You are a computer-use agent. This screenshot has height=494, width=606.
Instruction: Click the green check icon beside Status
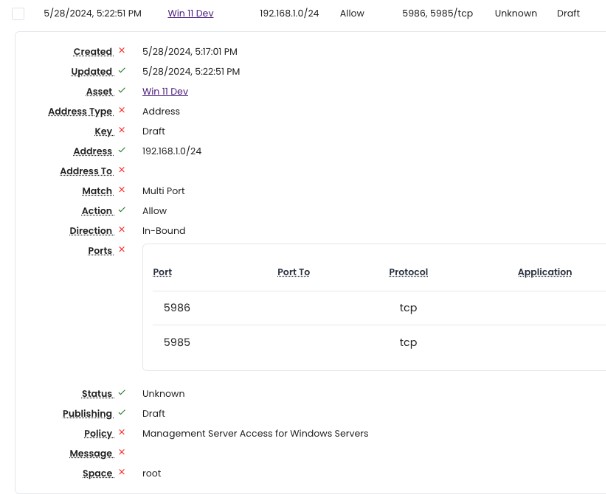coord(122,393)
